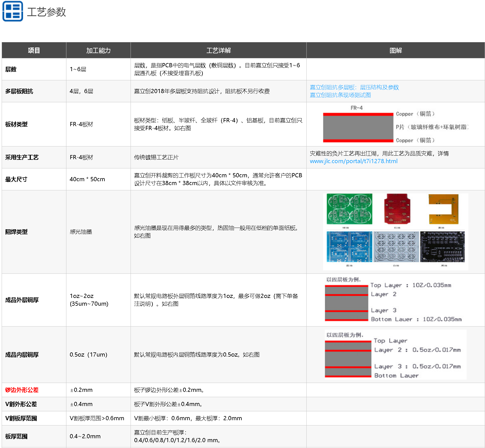485x448 pixels.
Task: Select the V割外形公差 row label
Action: [x=21, y=404]
